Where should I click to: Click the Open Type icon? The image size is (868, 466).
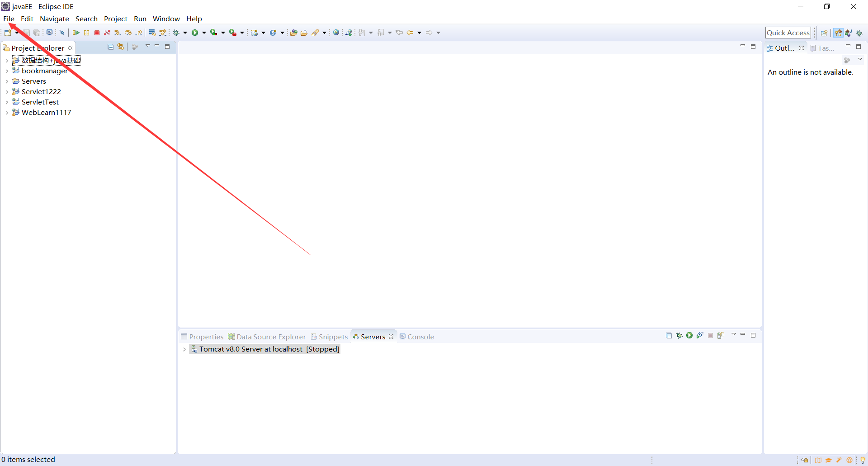[294, 33]
